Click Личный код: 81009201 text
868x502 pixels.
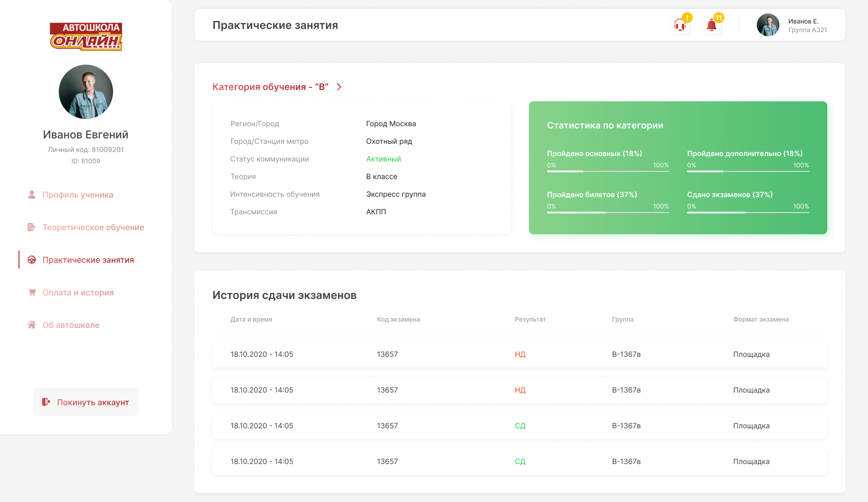pyautogui.click(x=86, y=149)
